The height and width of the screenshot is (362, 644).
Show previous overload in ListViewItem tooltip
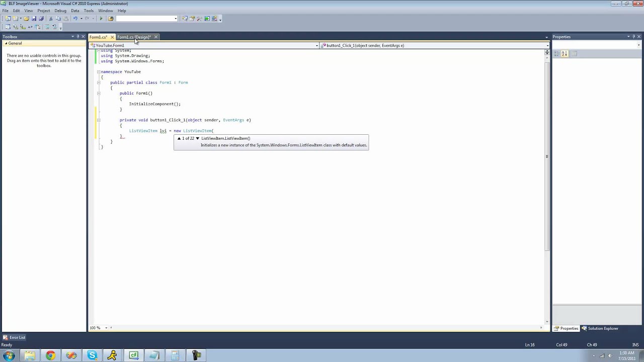(179, 138)
